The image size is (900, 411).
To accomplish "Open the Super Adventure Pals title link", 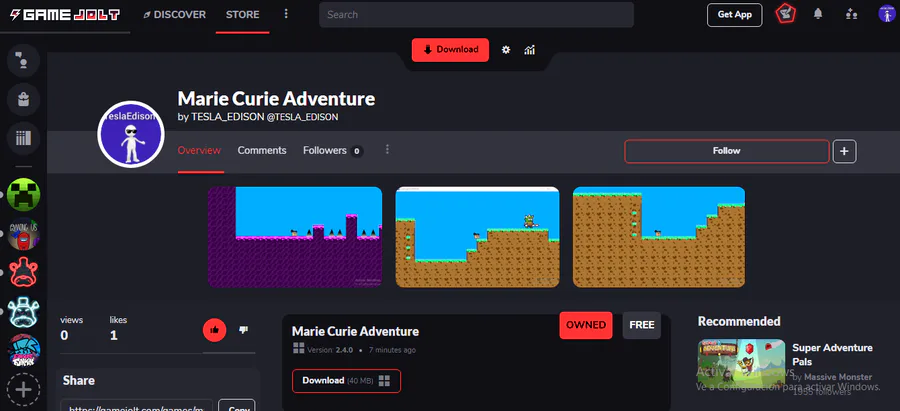I will click(832, 355).
